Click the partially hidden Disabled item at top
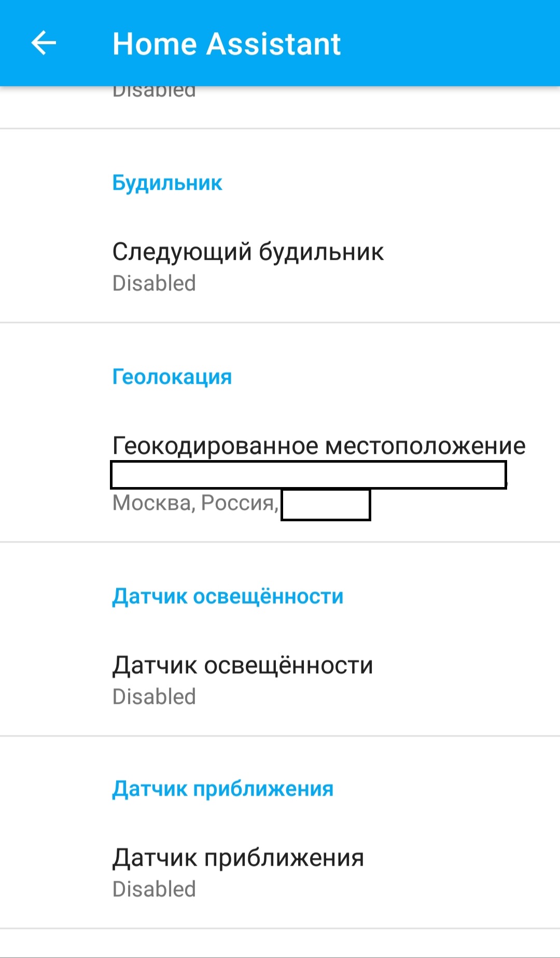 pyautogui.click(x=154, y=92)
